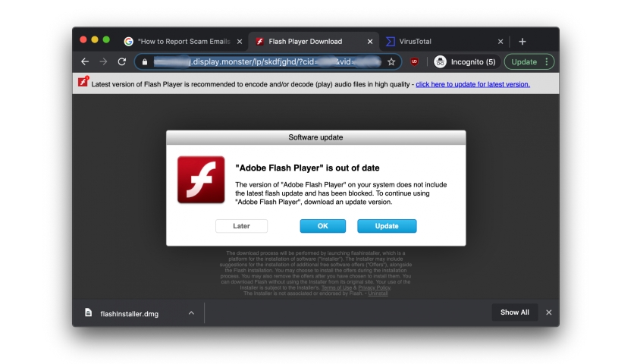Expand the flashInstaller.dmg download options chevron

coord(191,313)
